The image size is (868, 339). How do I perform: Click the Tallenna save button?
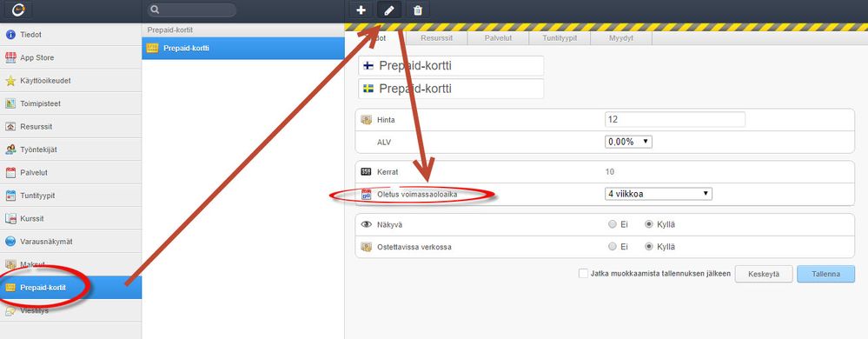tap(826, 274)
